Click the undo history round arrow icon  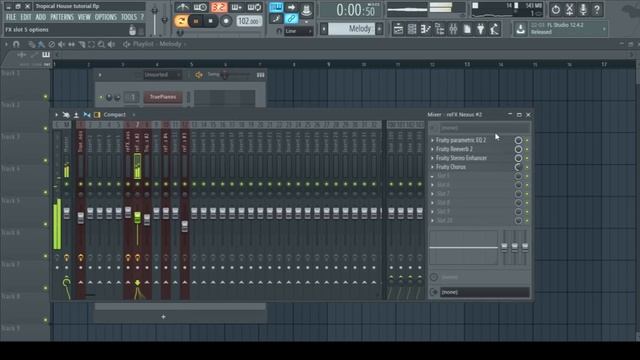click(556, 9)
